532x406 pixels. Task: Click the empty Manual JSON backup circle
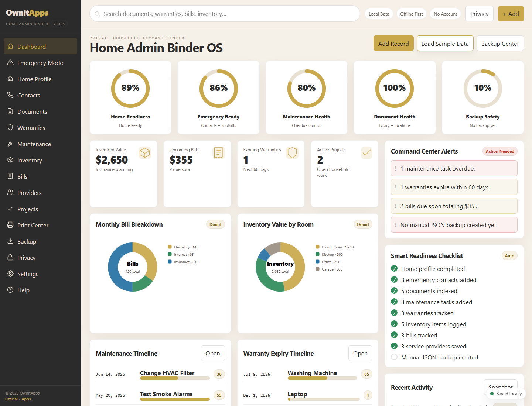[394, 357]
